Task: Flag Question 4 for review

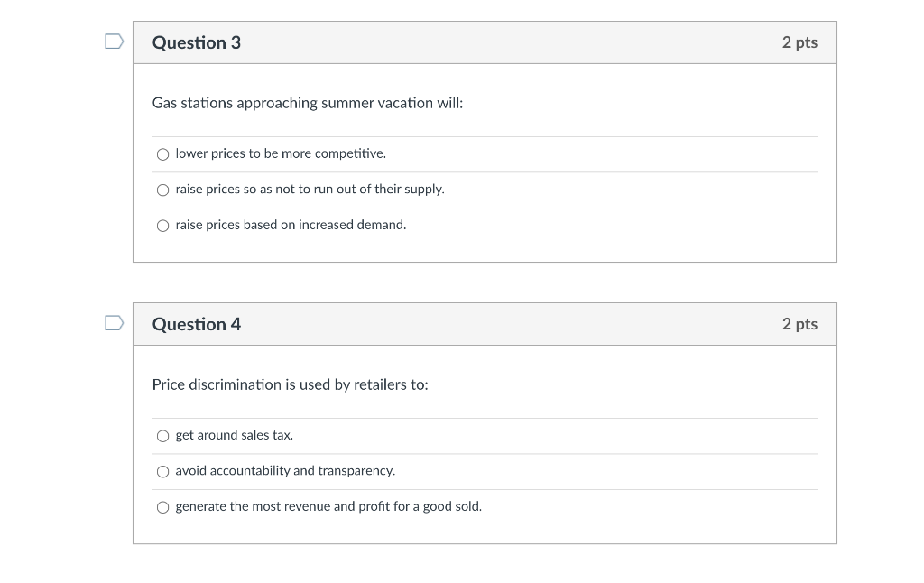Action: point(113,322)
